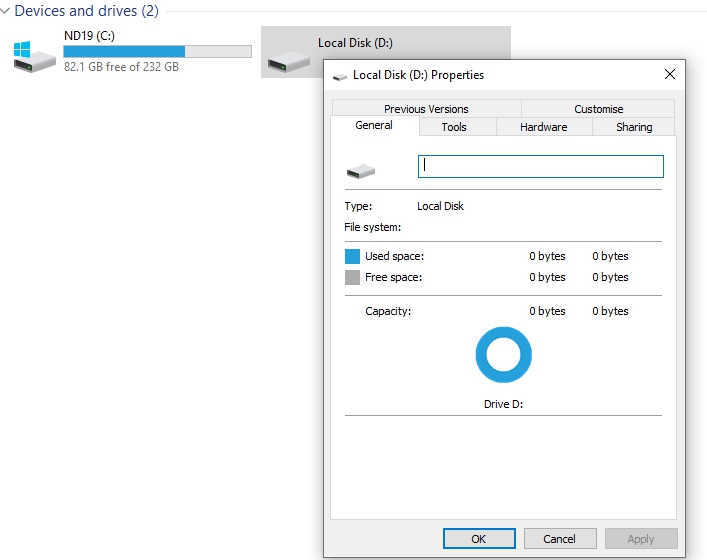
Task: Close the Local Disk (D:) Properties dialog
Action: [670, 75]
